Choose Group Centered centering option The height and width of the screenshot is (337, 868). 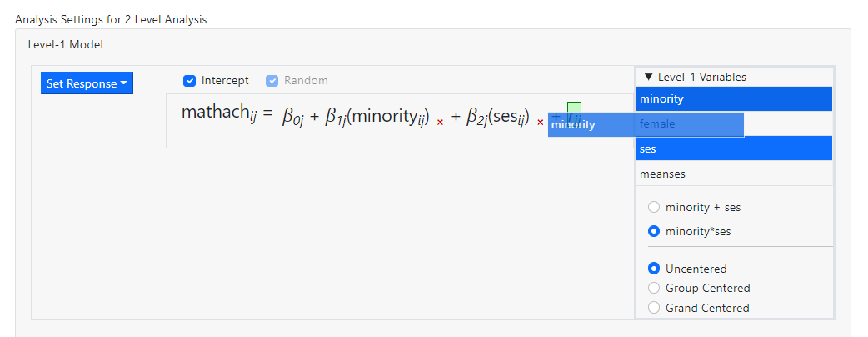[x=655, y=288]
